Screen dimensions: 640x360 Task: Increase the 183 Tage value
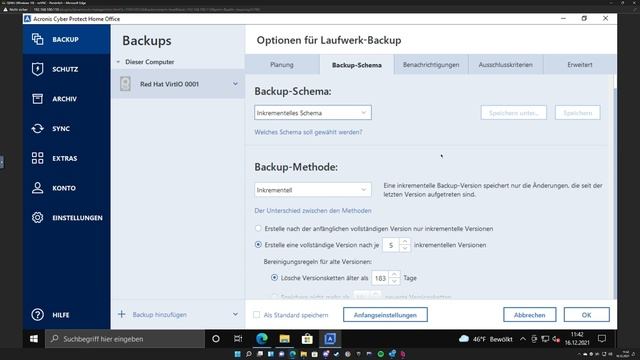pos(394,274)
